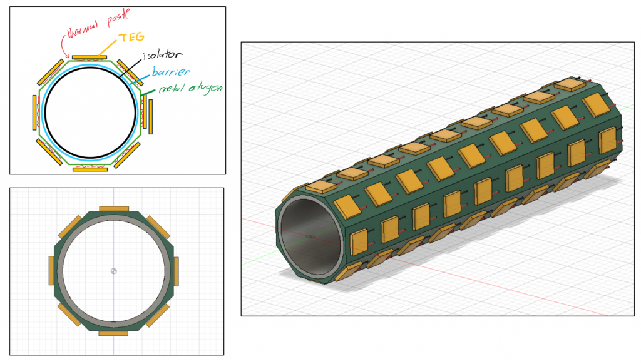The height and width of the screenshot is (364, 641).
Task: Click the origin point in CAD front view
Action: click(113, 271)
